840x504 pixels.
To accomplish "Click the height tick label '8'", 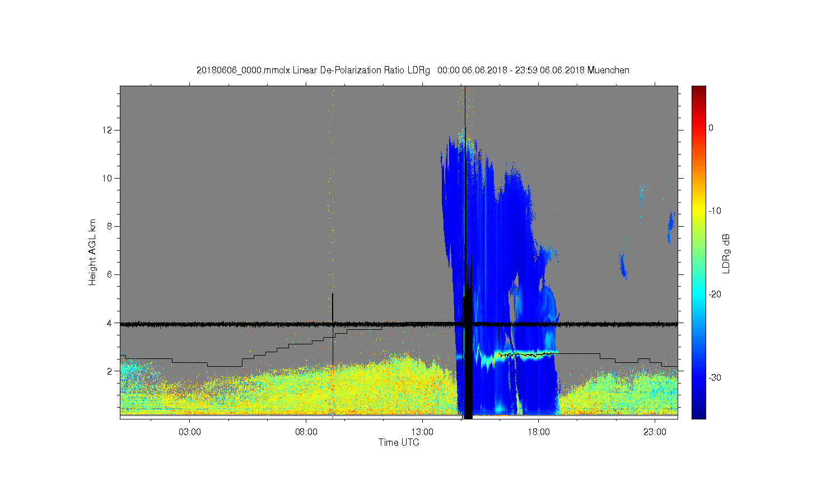I will (x=111, y=226).
